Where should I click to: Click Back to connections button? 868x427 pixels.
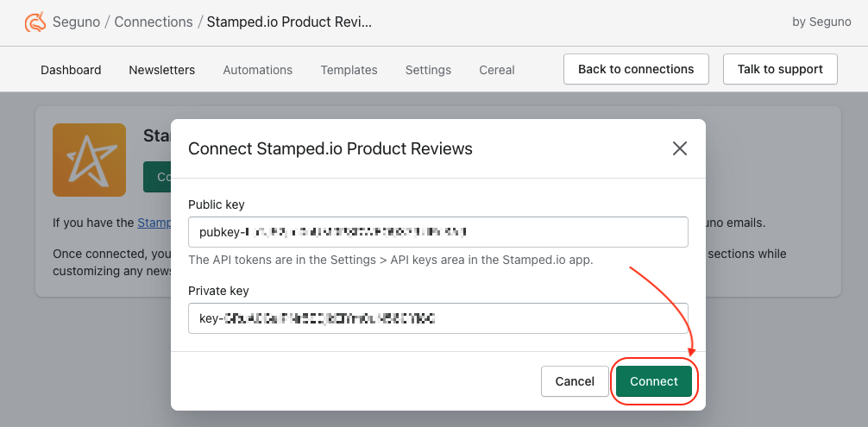(x=636, y=69)
